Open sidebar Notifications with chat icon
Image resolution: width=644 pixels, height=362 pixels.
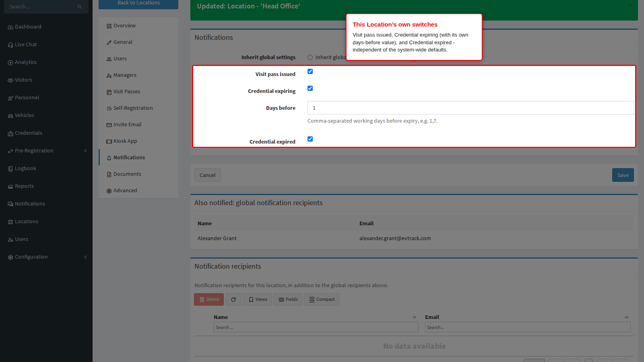(26, 204)
